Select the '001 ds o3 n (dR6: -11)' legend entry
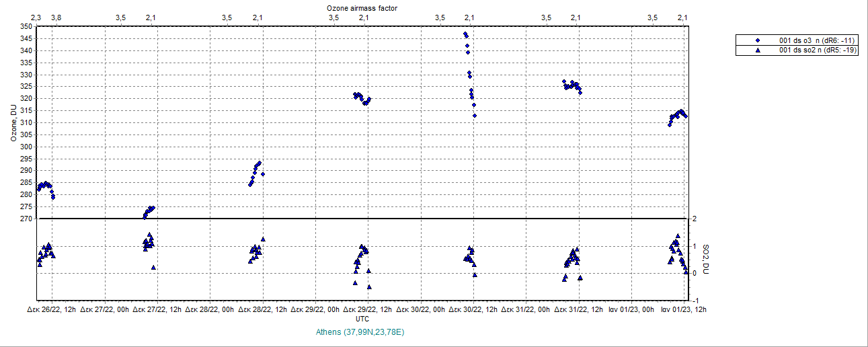 [816, 40]
